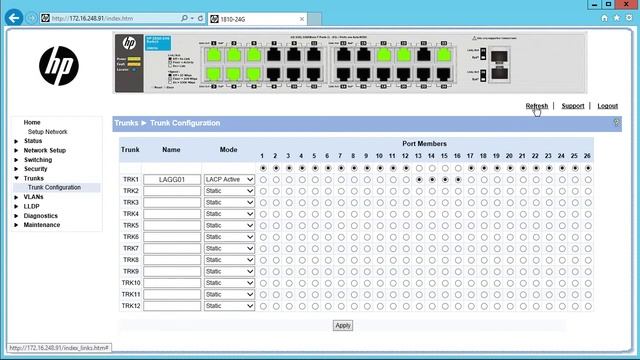
Task: Click the help icon on Trunk Configuration bar
Action: tap(616, 123)
